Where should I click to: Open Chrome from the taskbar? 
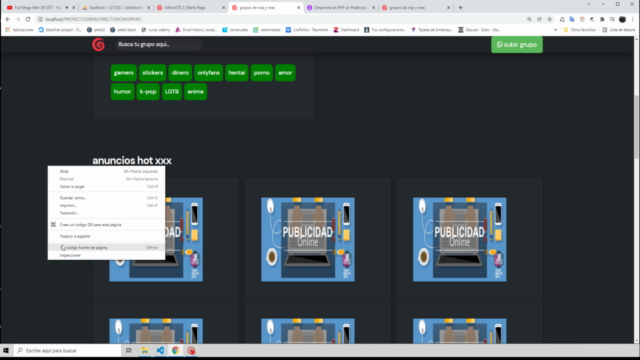coord(176,351)
